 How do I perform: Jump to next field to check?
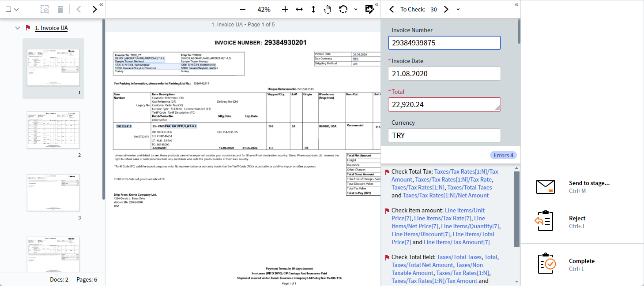point(446,9)
